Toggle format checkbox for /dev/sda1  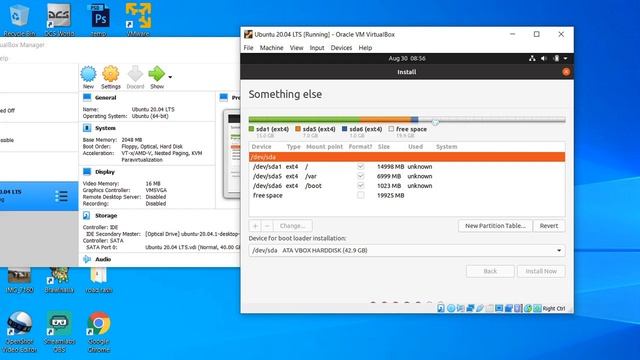[x=360, y=167]
